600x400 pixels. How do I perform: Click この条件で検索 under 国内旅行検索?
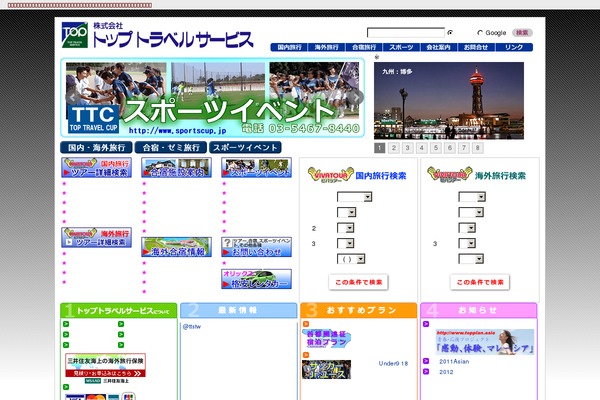click(x=359, y=282)
